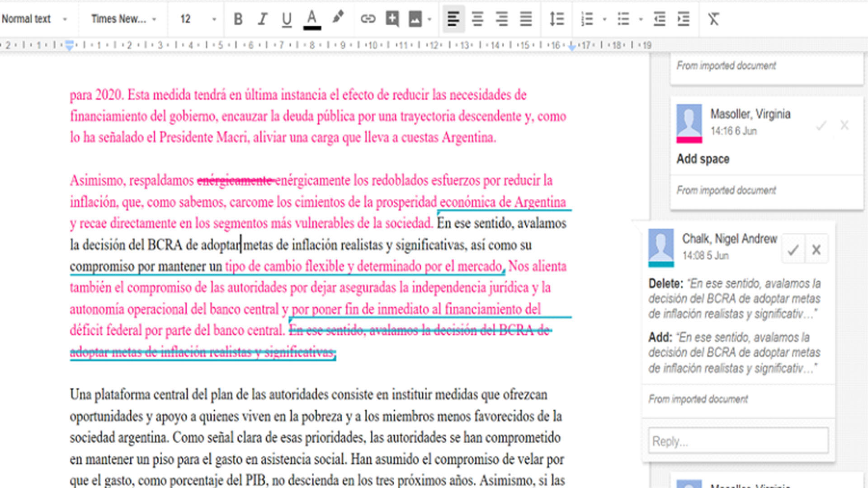Click Chalk, Nigel Andrew avatar

point(661,248)
